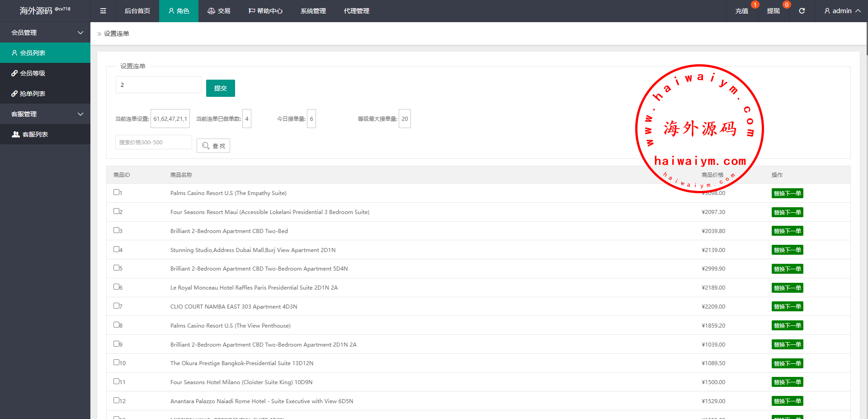
Task: Click the refresh icon in top bar
Action: [802, 11]
